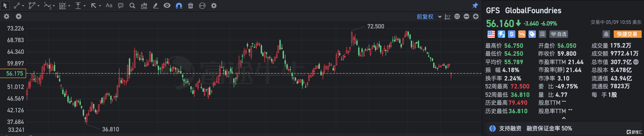Open chart settings gear below toolbar

tap(7, 16)
